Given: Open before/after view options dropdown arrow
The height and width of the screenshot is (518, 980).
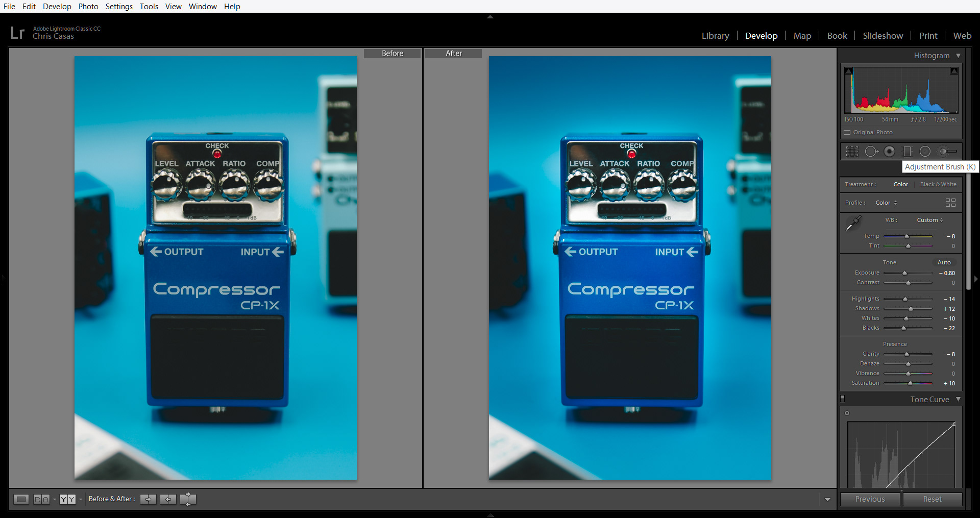Looking at the screenshot, I should pos(80,500).
